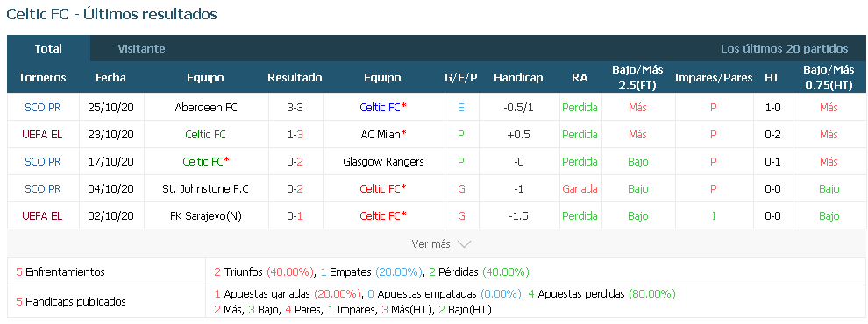The image size is (868, 324).
Task: Open the Los últimos 20 partidos selector
Action: [x=784, y=49]
